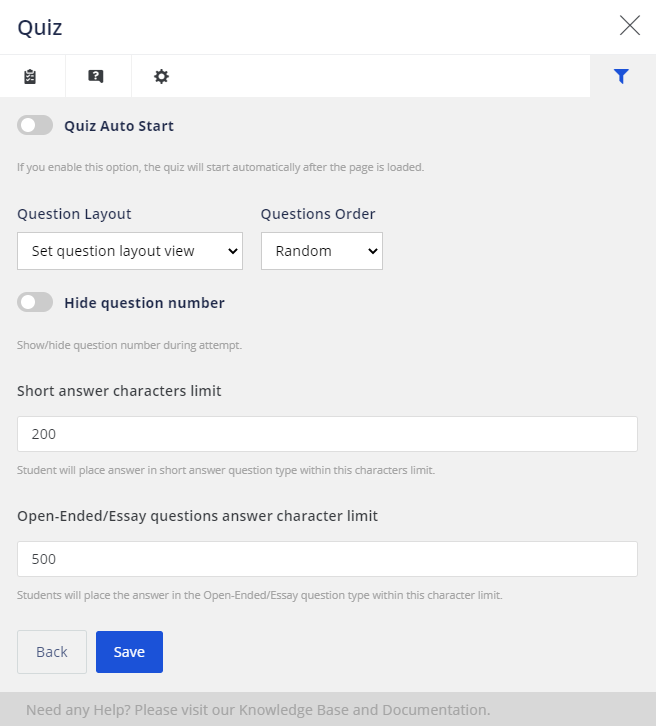Click the Quiz Auto Start label
Viewport: 656px width, 726px height.
point(119,126)
